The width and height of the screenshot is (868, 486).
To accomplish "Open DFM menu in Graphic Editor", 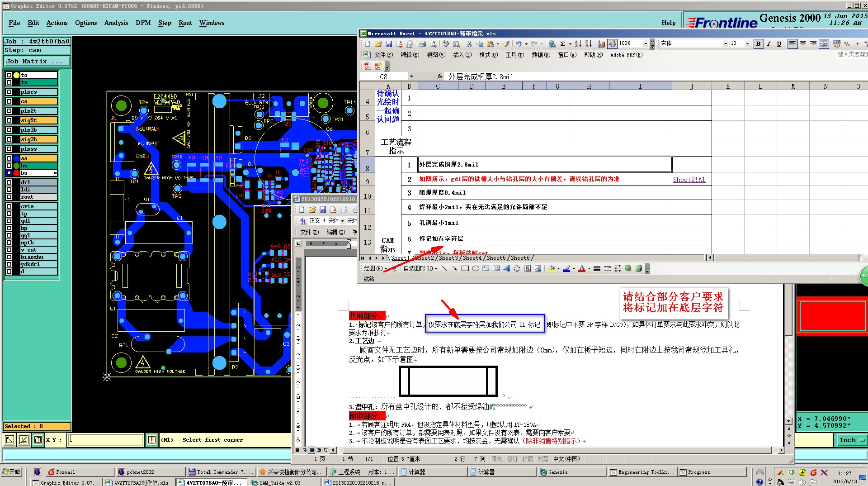I will (143, 23).
